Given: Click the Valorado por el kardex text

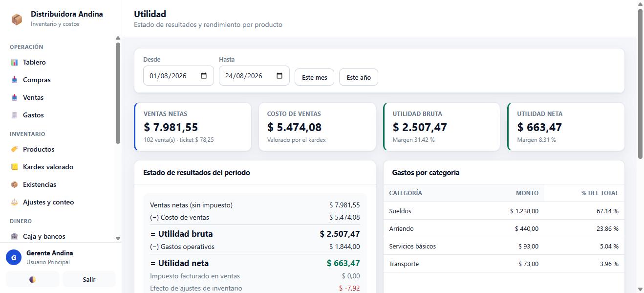Looking at the screenshot, I should tap(297, 140).
